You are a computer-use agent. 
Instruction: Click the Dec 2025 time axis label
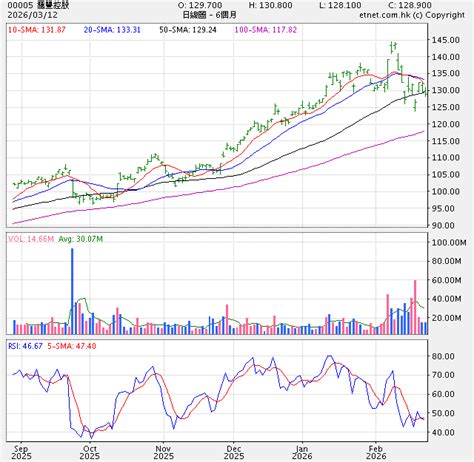click(x=234, y=452)
